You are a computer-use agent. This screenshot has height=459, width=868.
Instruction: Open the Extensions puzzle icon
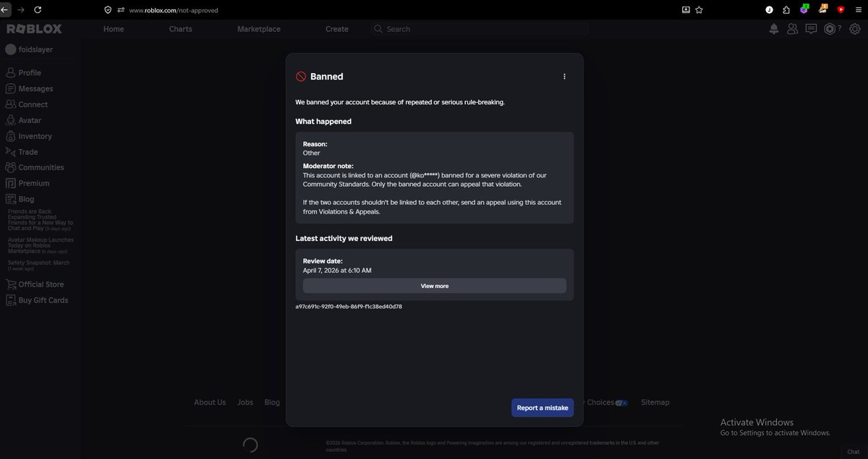click(786, 10)
